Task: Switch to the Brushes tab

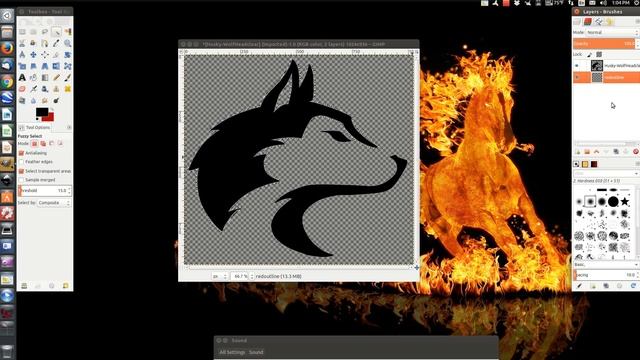Action: [x=576, y=164]
